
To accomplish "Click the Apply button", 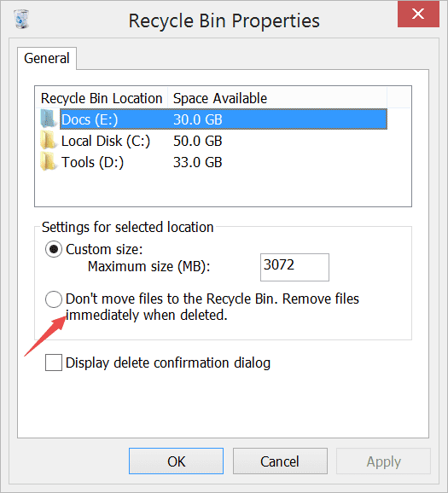I will tap(383, 461).
